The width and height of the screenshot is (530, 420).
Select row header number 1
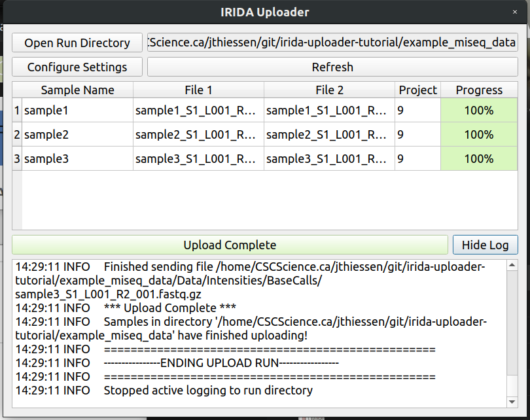[x=17, y=110]
